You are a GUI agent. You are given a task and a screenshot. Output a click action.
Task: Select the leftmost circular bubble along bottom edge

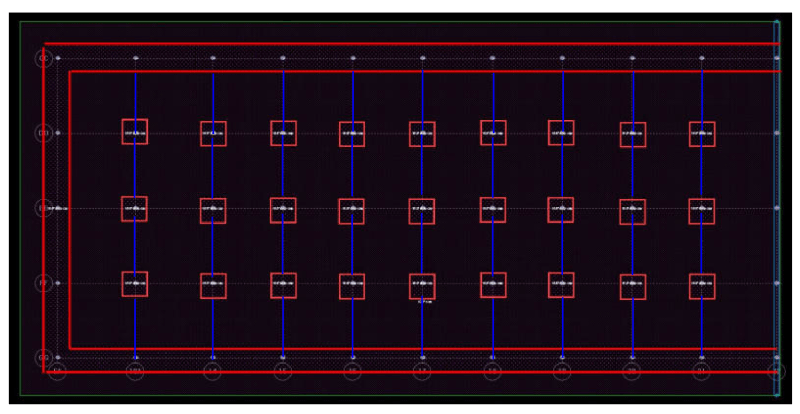point(58,372)
